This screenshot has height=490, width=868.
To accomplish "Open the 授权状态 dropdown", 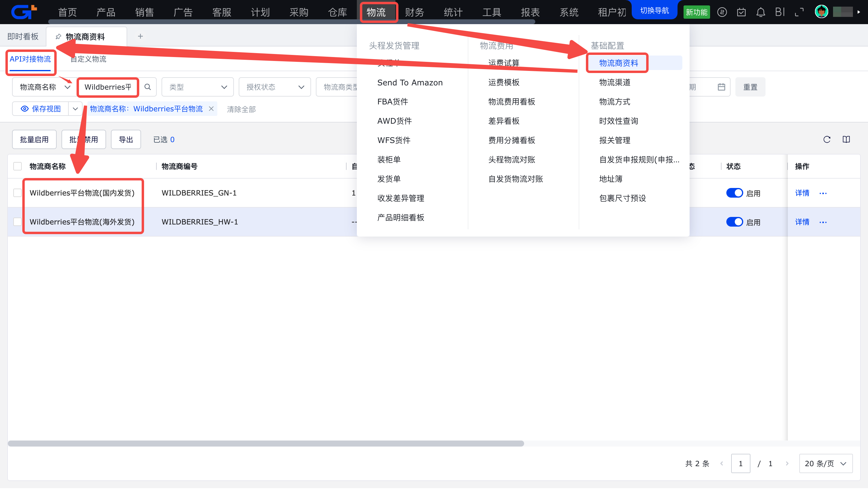I will pos(275,87).
